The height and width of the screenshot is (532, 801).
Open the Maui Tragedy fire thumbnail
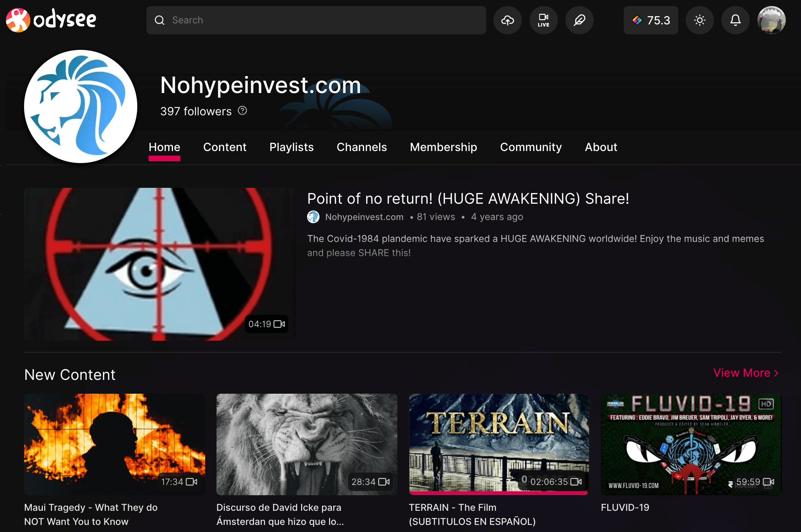115,444
